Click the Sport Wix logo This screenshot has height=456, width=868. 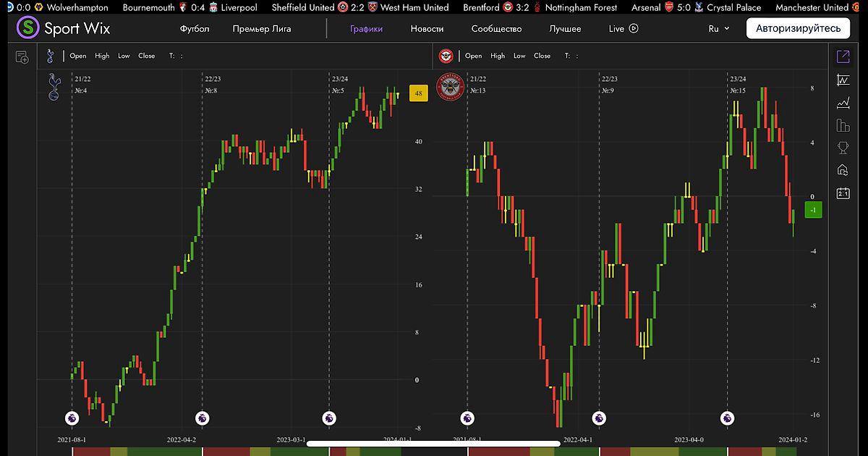click(63, 28)
